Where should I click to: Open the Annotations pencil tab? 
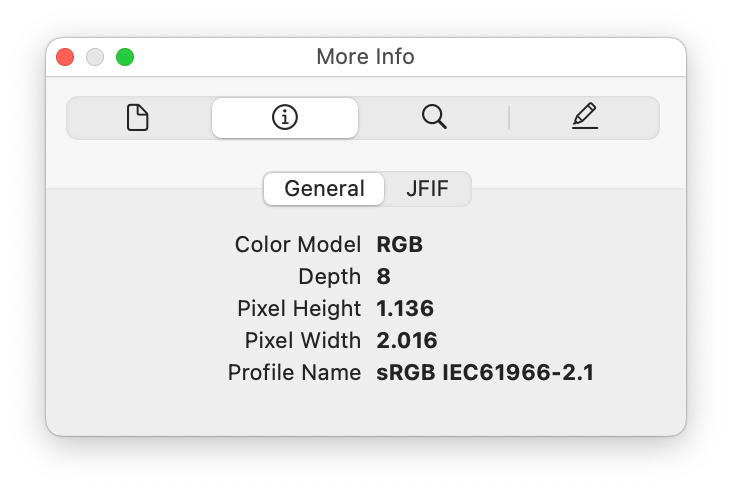[x=585, y=116]
